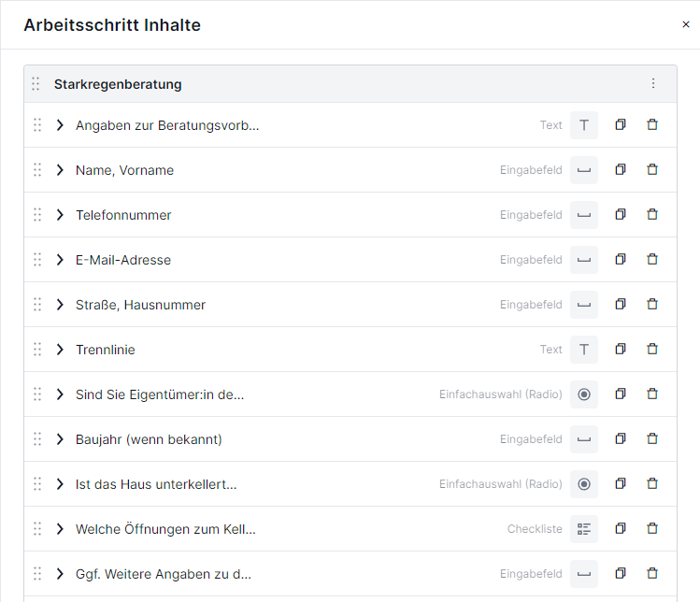
Task: Open Starkregenberatung three-dot options menu
Action: [x=653, y=83]
